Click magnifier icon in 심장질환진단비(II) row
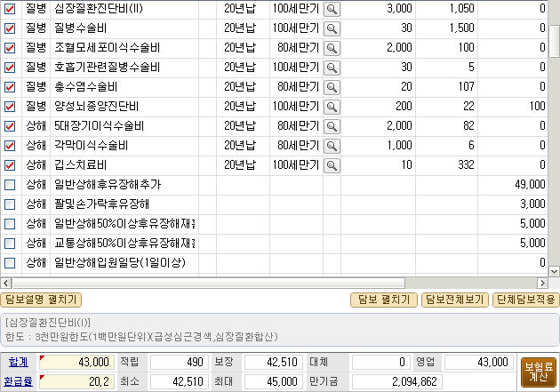 [332, 9]
